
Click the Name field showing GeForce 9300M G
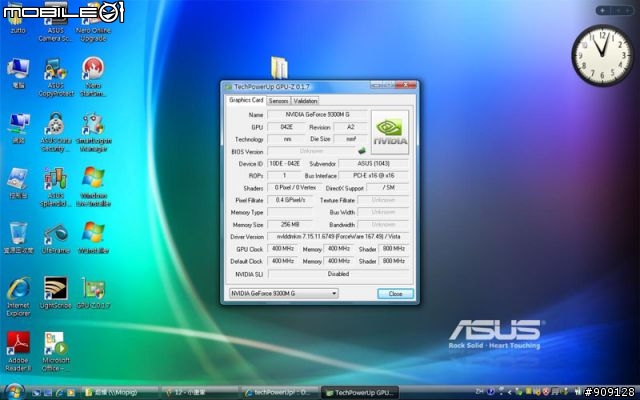pos(317,115)
